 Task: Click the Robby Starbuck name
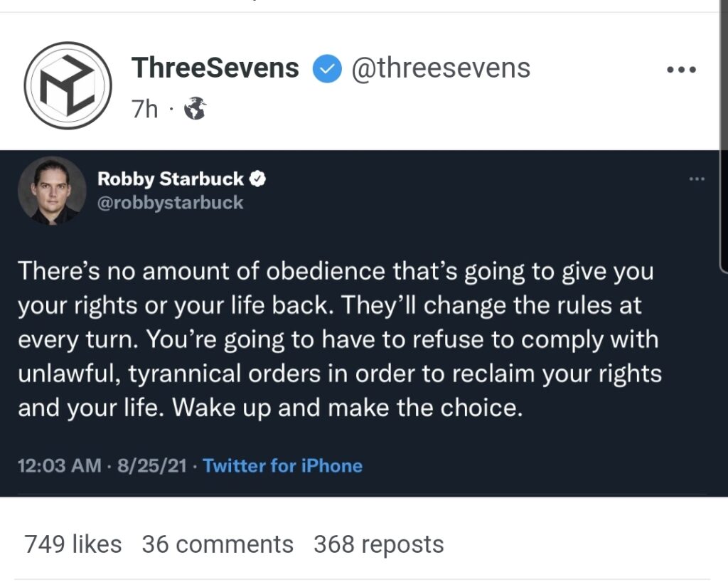171,179
